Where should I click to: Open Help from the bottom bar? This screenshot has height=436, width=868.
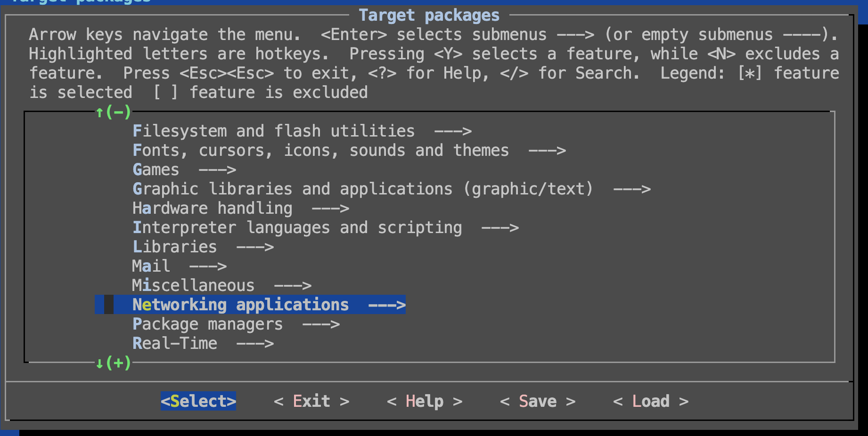click(x=425, y=401)
